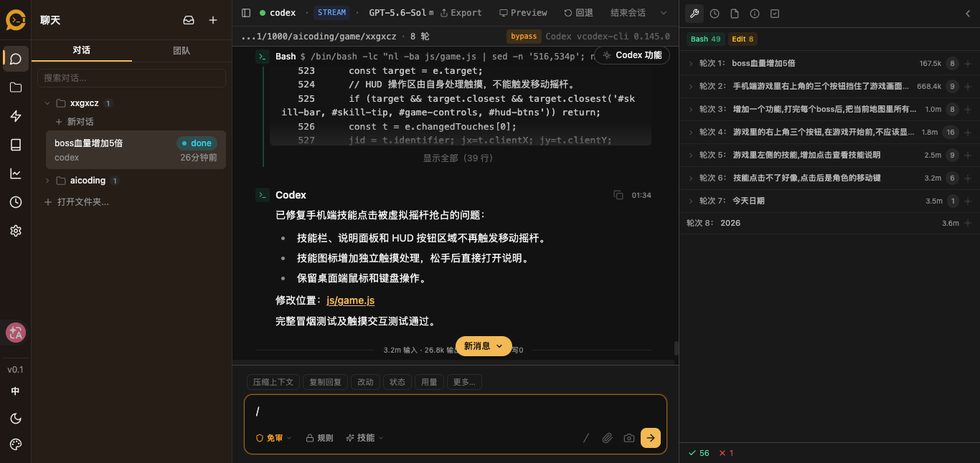Image resolution: width=980 pixels, height=463 pixels.
Task: Copy the Codex reply using copy icon
Action: (618, 195)
